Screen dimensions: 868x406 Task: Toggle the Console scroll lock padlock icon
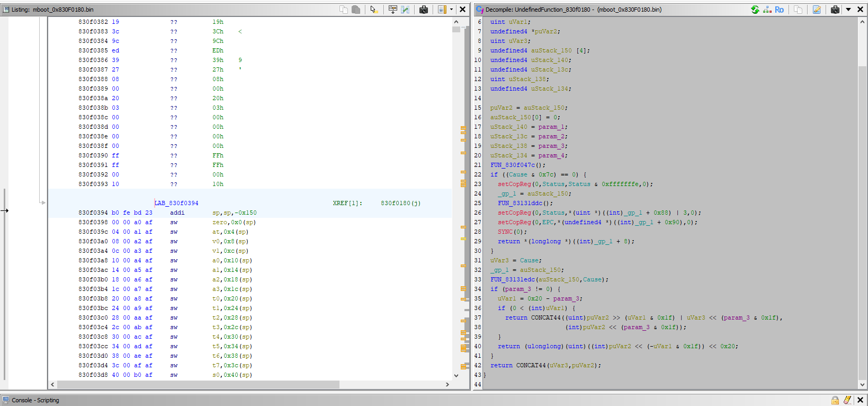tap(835, 400)
